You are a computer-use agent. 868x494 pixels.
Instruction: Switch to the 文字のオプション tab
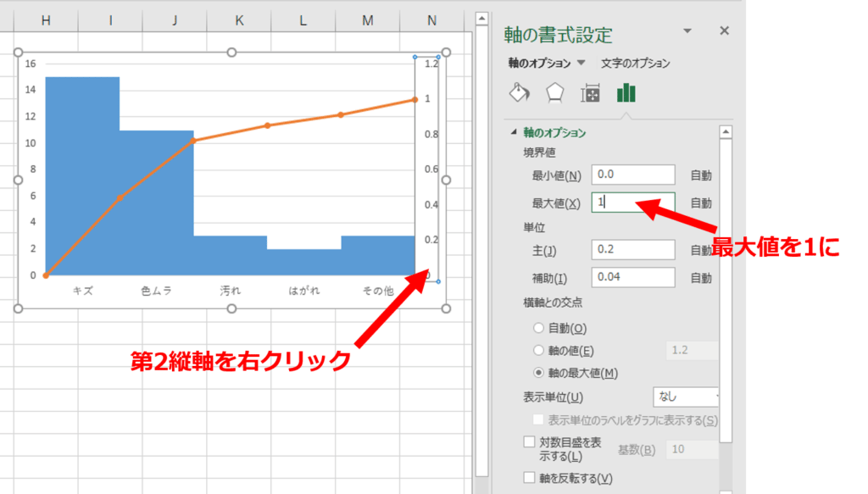(635, 63)
